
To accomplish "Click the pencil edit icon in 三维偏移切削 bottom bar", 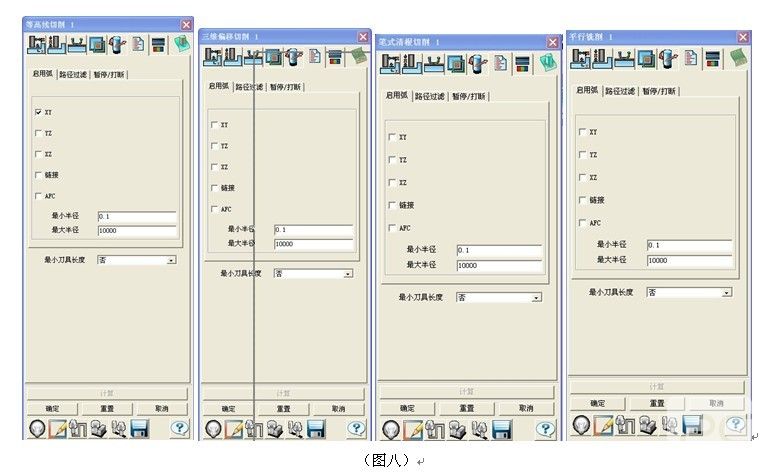I will pos(233,429).
